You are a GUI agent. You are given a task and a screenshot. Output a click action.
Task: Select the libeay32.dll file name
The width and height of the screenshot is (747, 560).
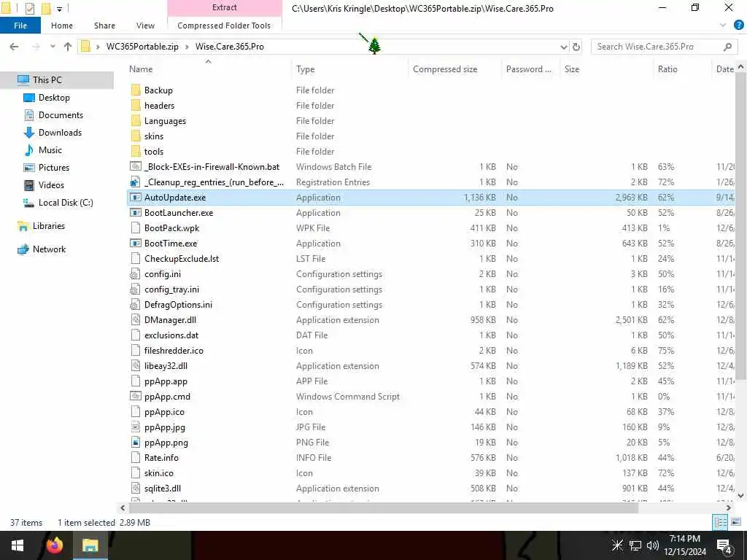click(x=166, y=366)
